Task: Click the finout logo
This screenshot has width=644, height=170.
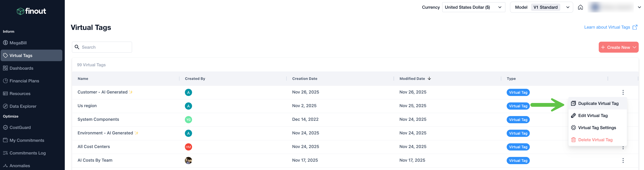Action: click(x=31, y=11)
